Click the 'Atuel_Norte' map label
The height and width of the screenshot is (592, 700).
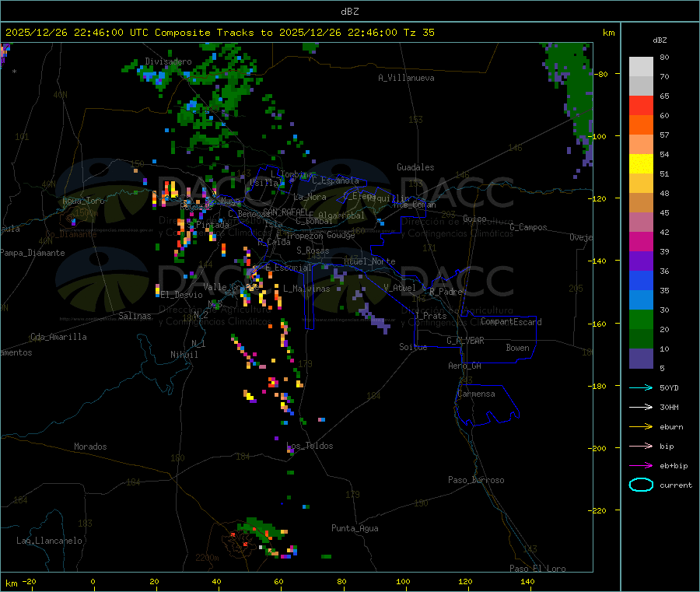[x=369, y=261]
